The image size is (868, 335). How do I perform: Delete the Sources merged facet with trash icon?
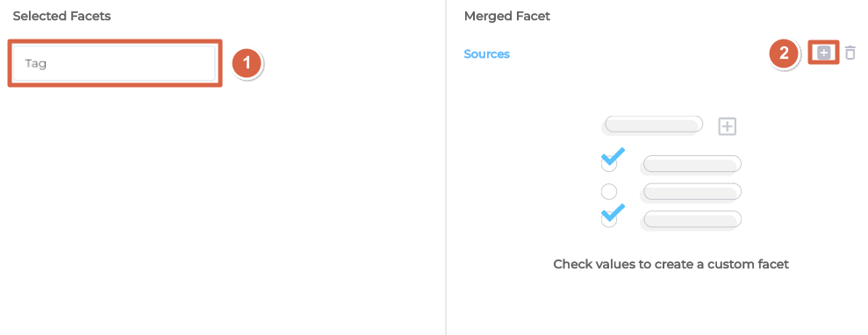tap(850, 53)
